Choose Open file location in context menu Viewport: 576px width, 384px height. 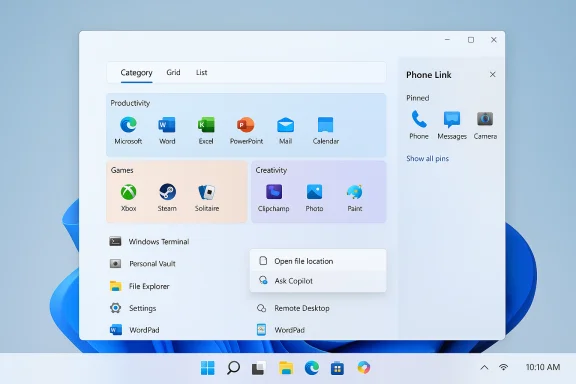[318, 261]
